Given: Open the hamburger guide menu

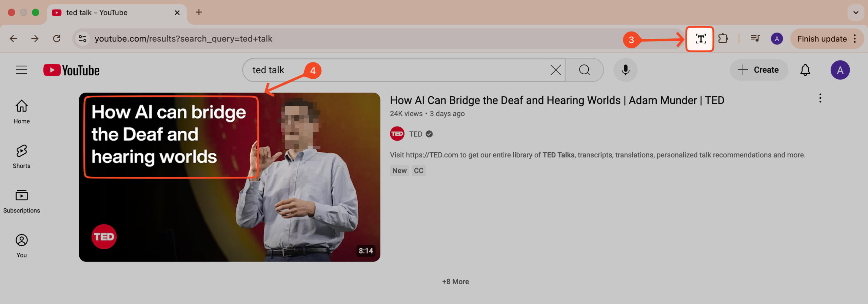Looking at the screenshot, I should (x=22, y=70).
